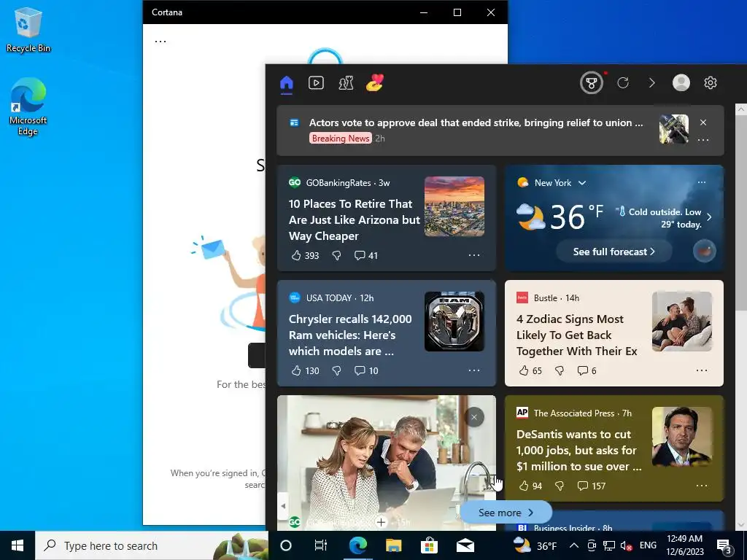Refresh the news feed
Viewport: 747px width, 560px height.
click(623, 83)
